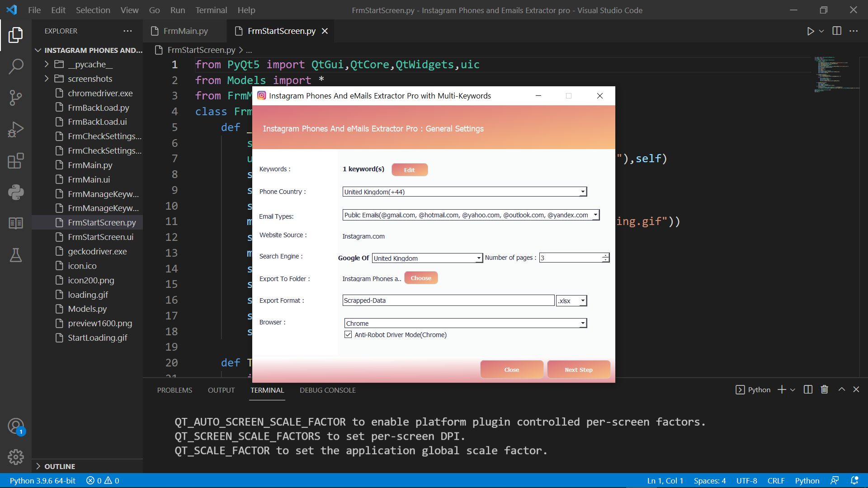The height and width of the screenshot is (488, 868).
Task: Click the new terminal plus icon
Action: 782,389
